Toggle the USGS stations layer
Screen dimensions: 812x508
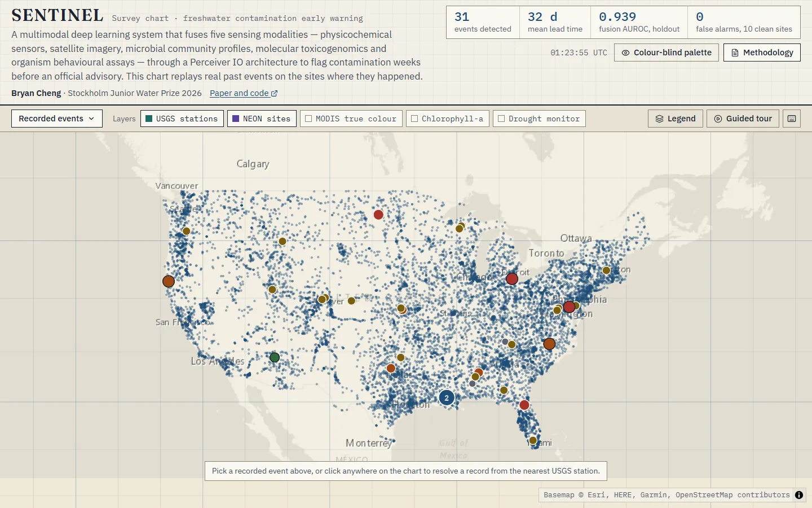coord(182,119)
